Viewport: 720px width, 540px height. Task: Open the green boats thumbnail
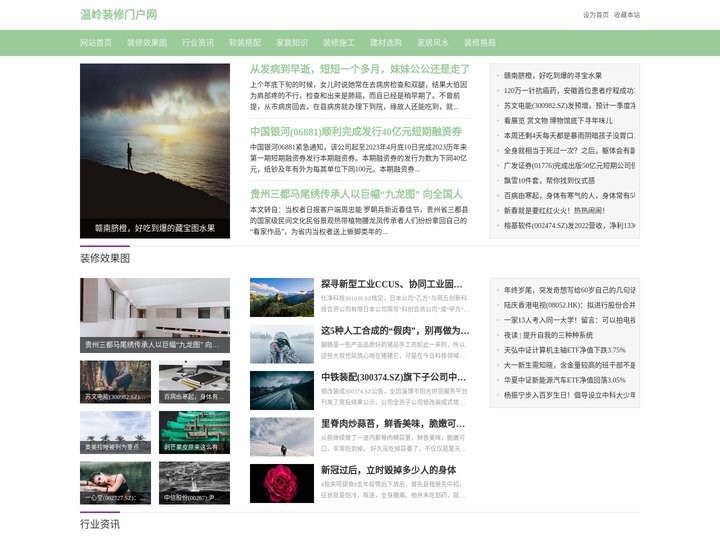[x=194, y=433]
